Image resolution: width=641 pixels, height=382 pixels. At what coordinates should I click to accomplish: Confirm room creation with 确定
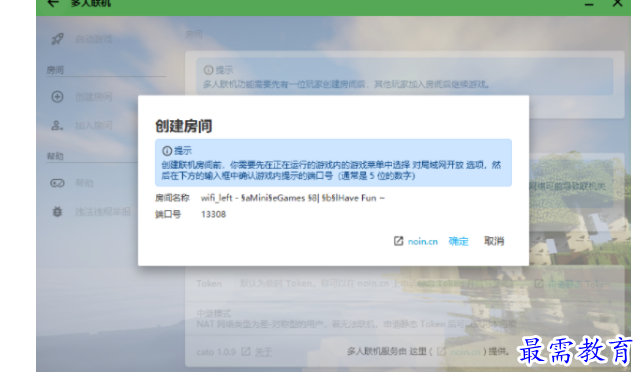click(458, 241)
